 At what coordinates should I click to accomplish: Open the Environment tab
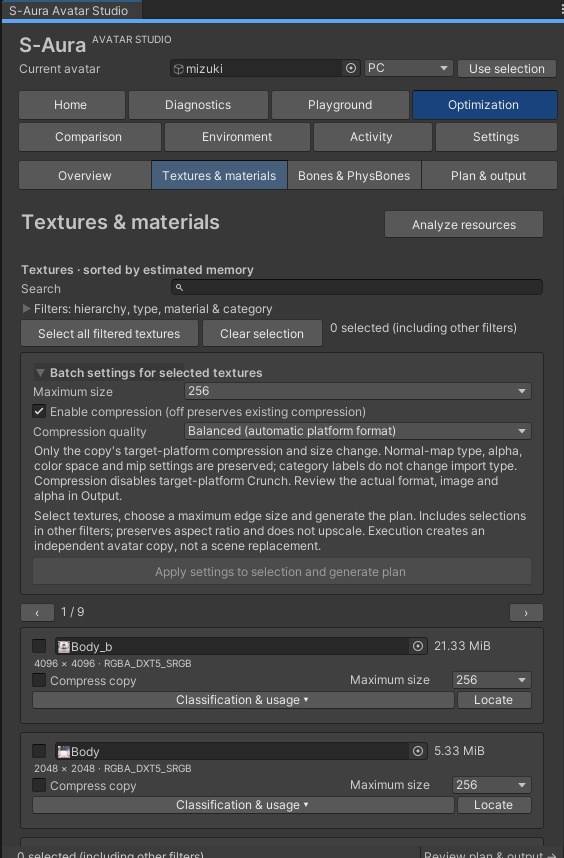click(237, 137)
